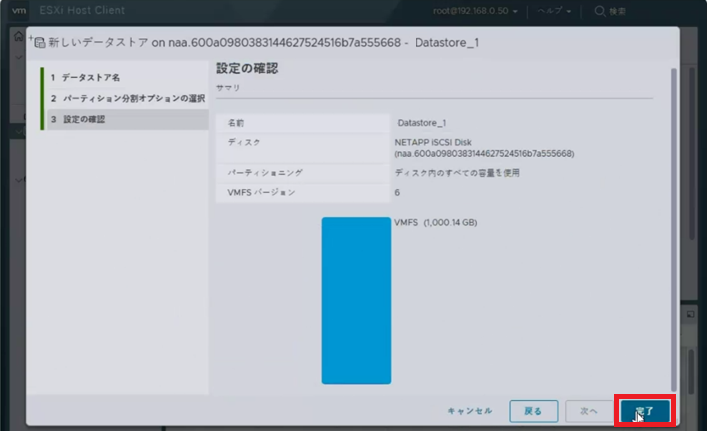
Task: Click the VMFS (1,000.14 GB) label
Action: [435, 223]
